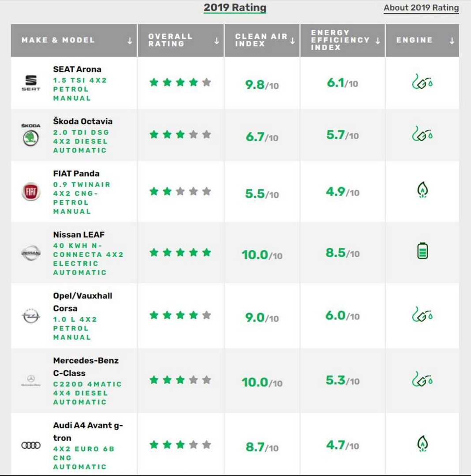The height and width of the screenshot is (476, 471).
Task: Sort by Engine column arrow
Action: 452,41
